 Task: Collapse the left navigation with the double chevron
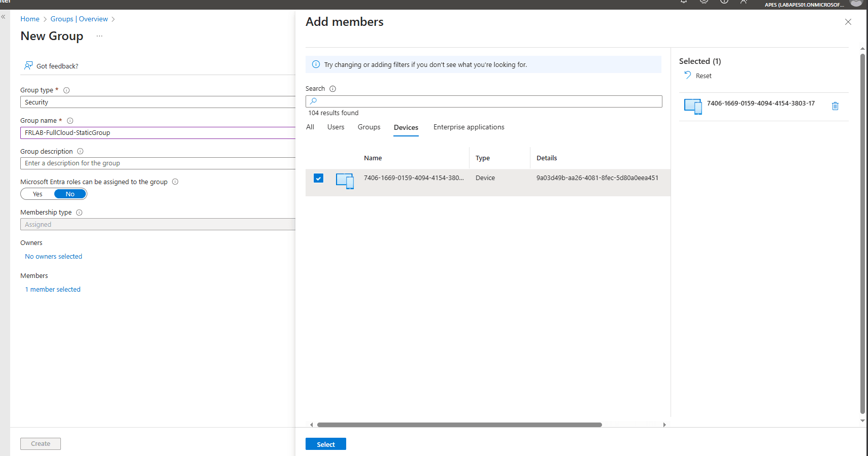pyautogui.click(x=3, y=17)
